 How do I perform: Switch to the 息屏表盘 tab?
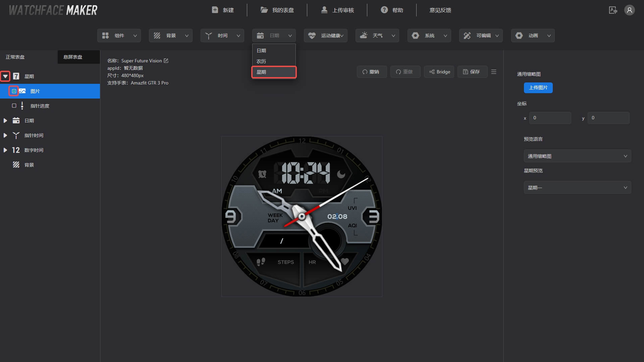[73, 57]
